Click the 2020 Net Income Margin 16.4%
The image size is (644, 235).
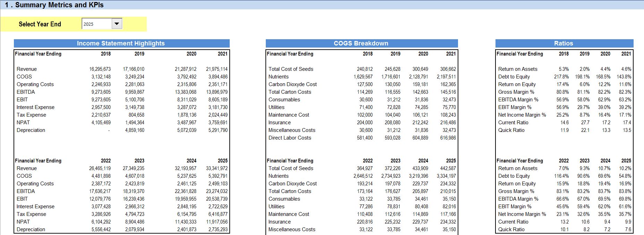(604, 115)
